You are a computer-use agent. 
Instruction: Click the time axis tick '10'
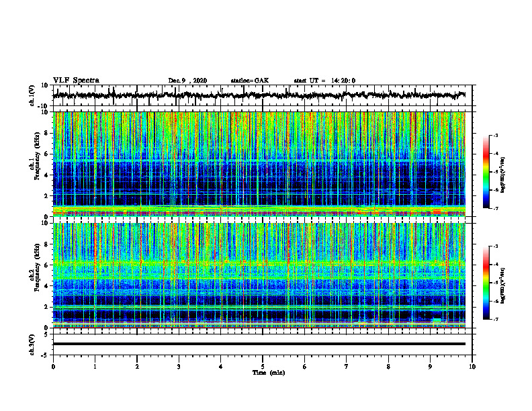(472, 367)
